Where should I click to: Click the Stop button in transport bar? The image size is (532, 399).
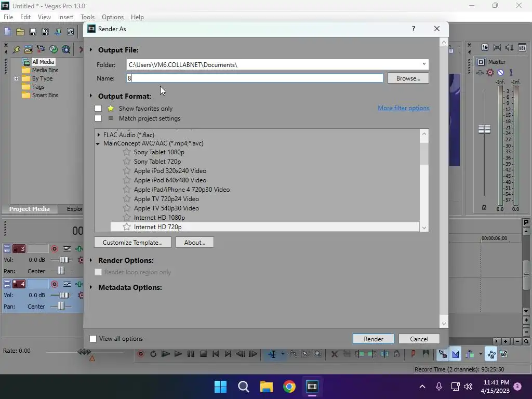pos(203,354)
